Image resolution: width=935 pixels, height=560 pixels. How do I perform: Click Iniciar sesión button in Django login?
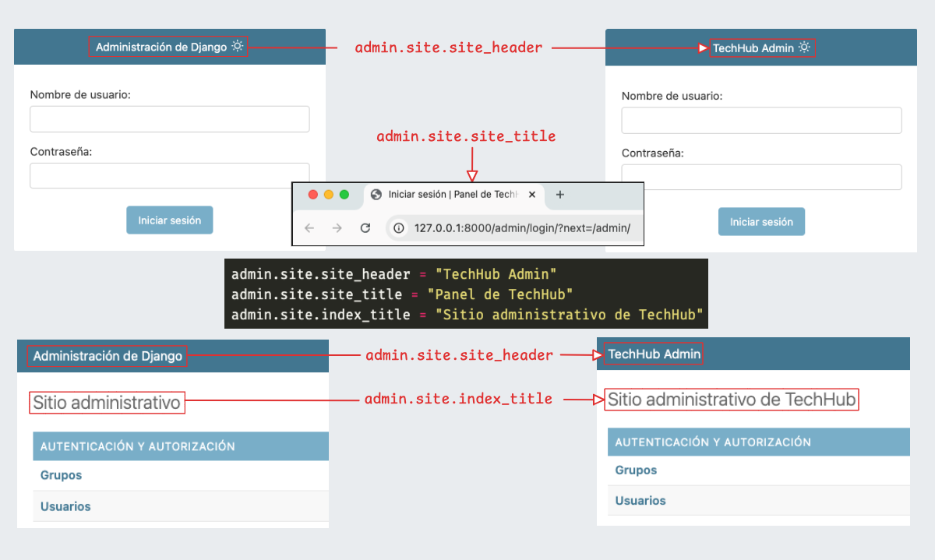170,220
